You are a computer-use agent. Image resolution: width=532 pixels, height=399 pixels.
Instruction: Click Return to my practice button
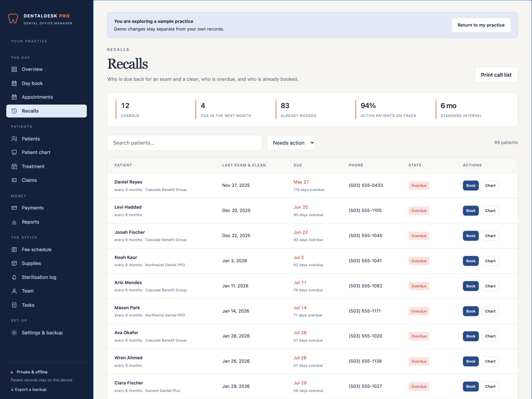pos(481,25)
